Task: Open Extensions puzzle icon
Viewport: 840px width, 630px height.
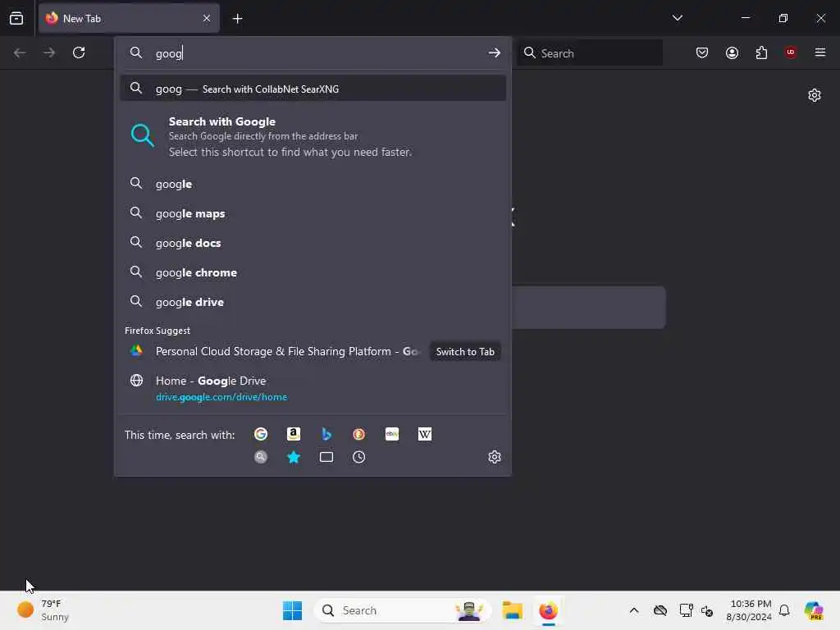Action: [761, 52]
